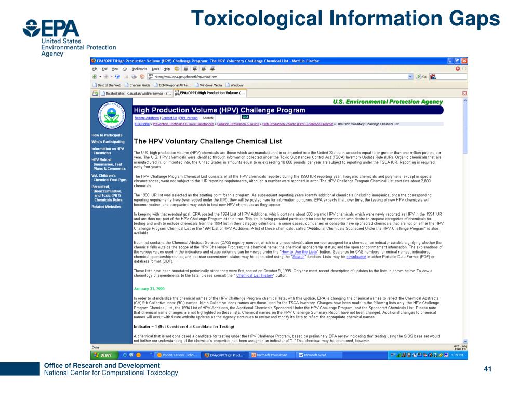Expand the Forward button history dropdown
This screenshot has width=532, height=399.
pyautogui.click(x=111, y=77)
